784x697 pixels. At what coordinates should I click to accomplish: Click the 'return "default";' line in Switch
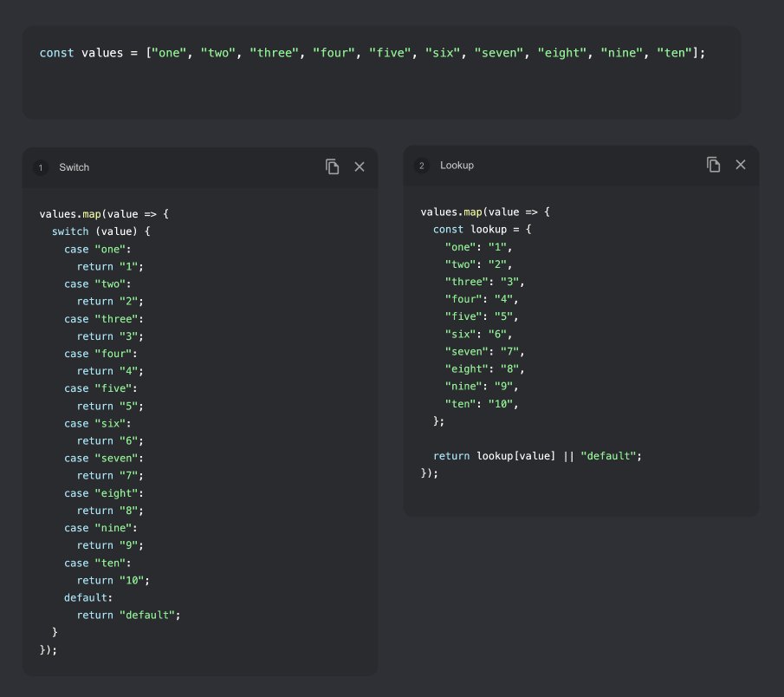pyautogui.click(x=128, y=615)
